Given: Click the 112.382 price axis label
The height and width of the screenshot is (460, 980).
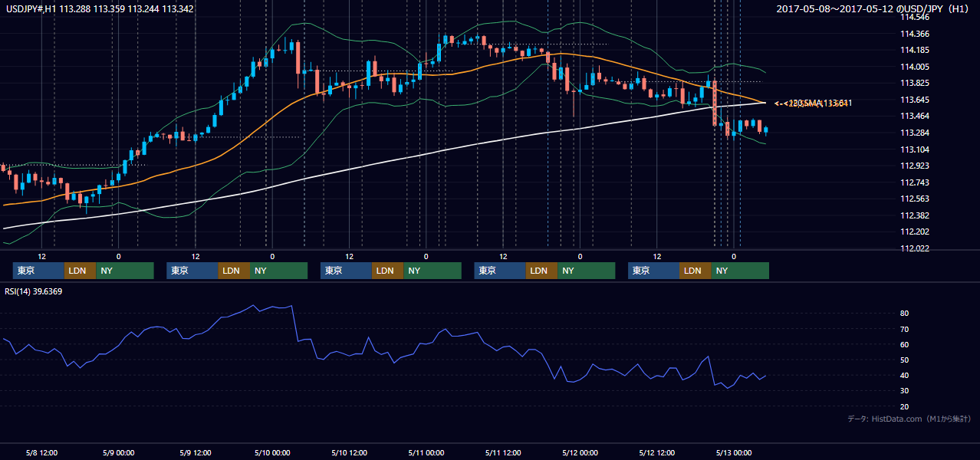Looking at the screenshot, I should (915, 216).
